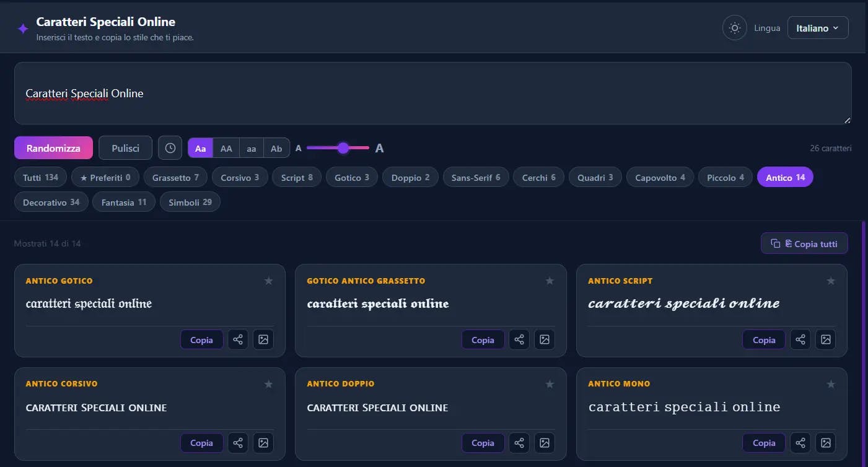Open the history clock icon

(170, 148)
